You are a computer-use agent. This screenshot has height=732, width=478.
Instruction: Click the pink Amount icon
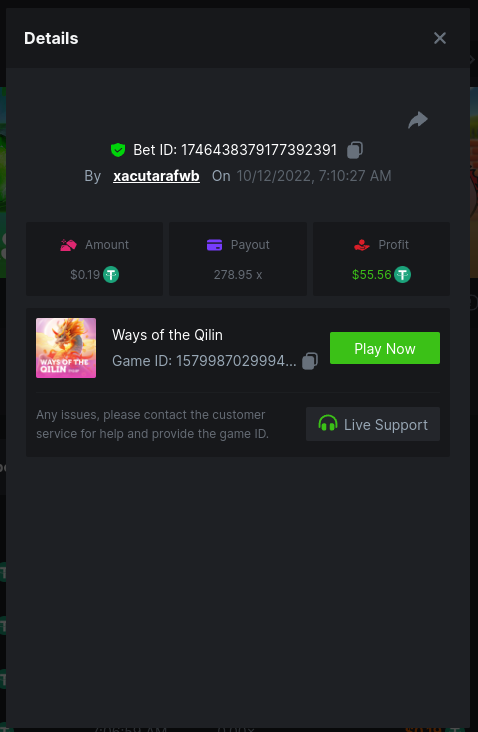click(68, 245)
